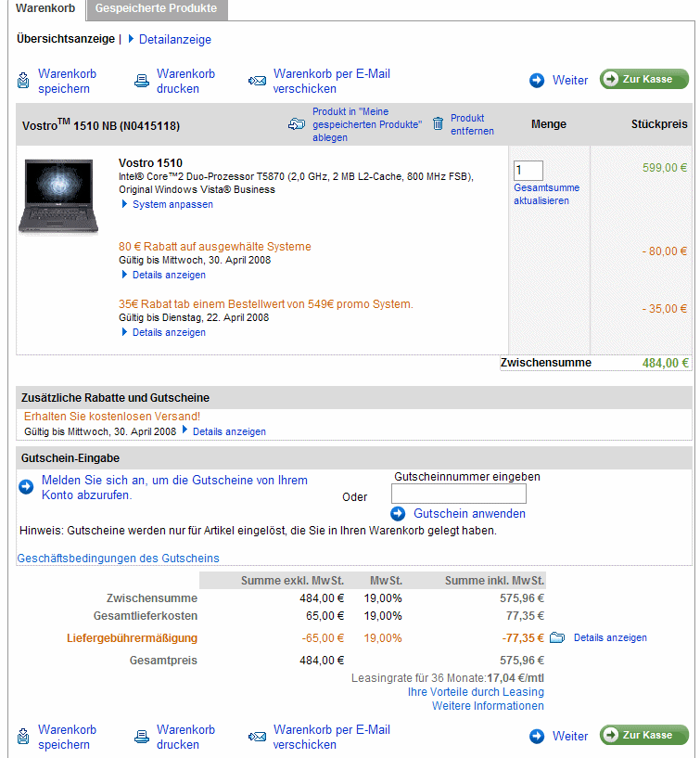Click the bottom printer icon for cart printing

142,737
